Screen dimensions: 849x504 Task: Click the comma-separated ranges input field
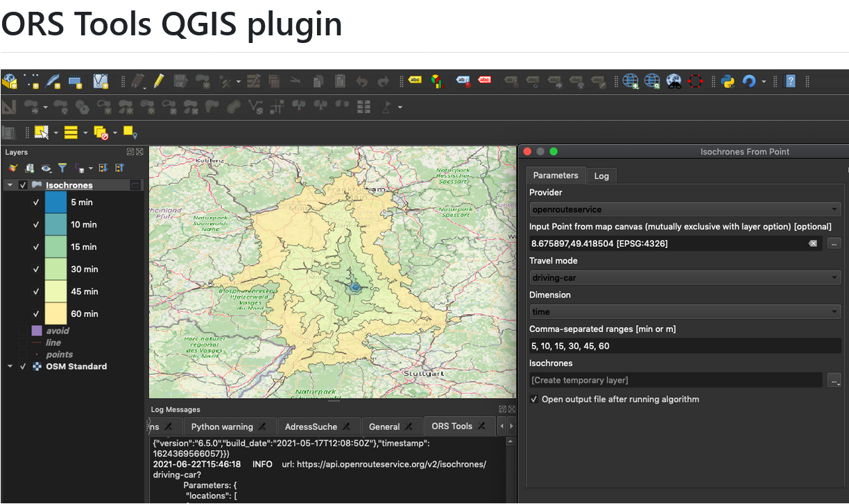click(685, 345)
